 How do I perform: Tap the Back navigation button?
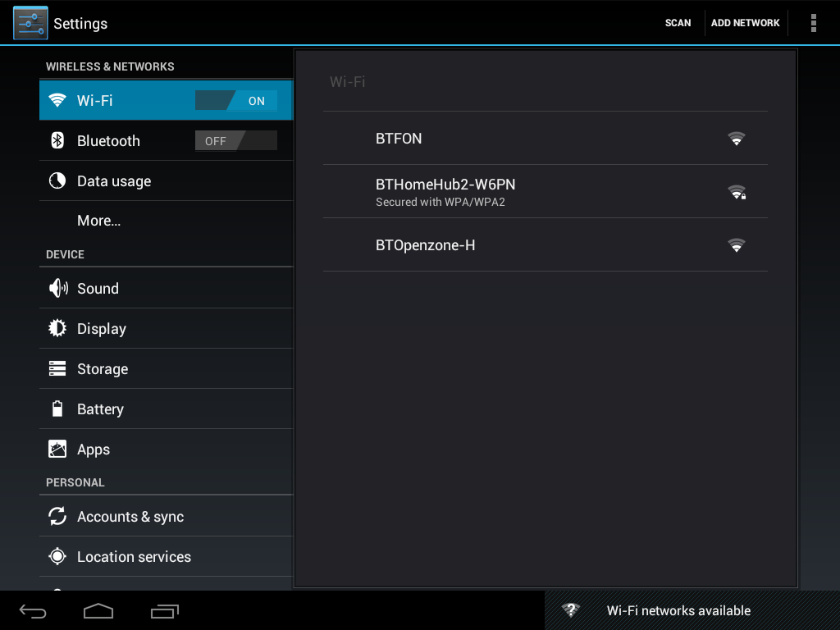[x=33, y=610]
